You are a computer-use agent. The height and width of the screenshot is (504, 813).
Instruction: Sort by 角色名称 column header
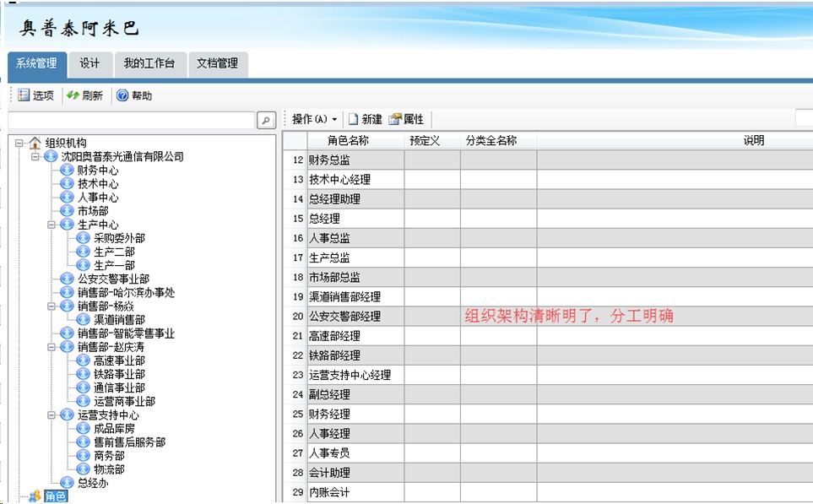348,140
